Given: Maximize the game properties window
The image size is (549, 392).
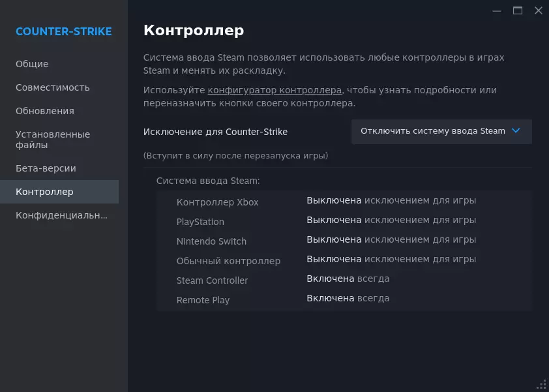Looking at the screenshot, I should click(518, 10).
